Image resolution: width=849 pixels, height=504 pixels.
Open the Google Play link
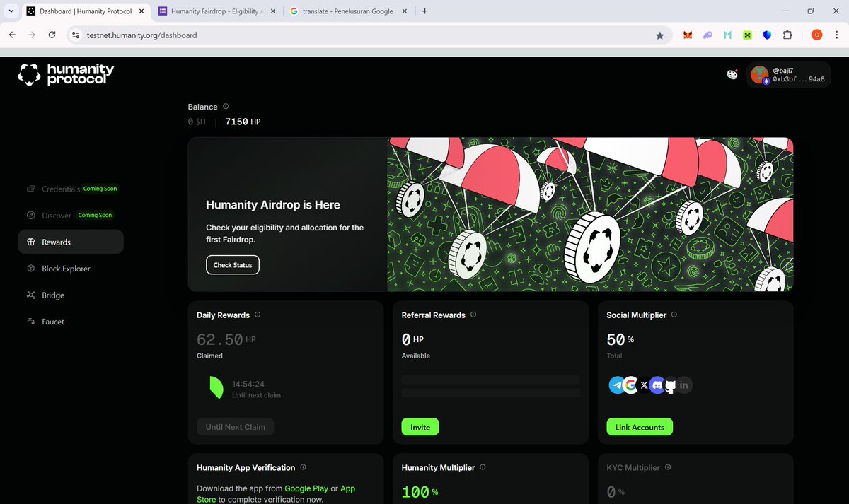pyautogui.click(x=307, y=488)
